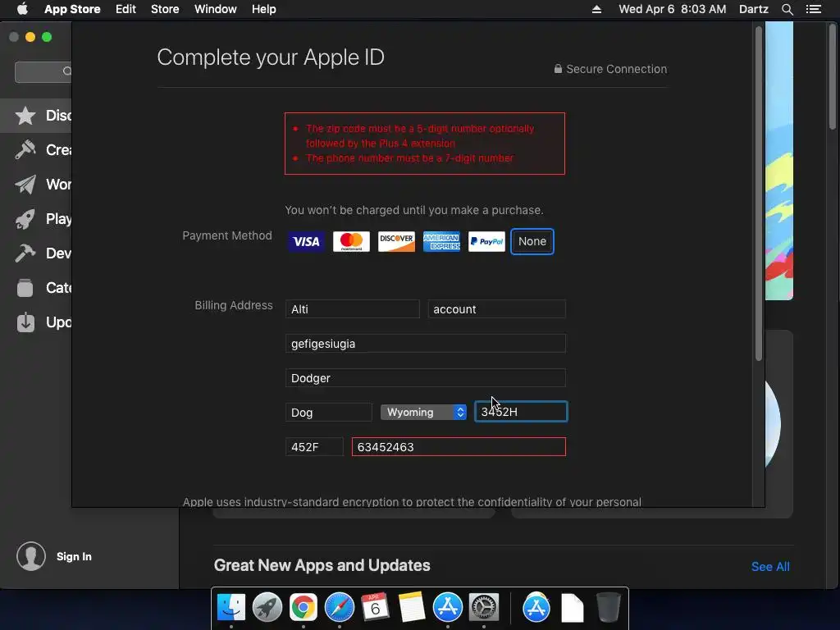The height and width of the screenshot is (630, 840).
Task: Click area code field containing 452F
Action: pos(314,447)
